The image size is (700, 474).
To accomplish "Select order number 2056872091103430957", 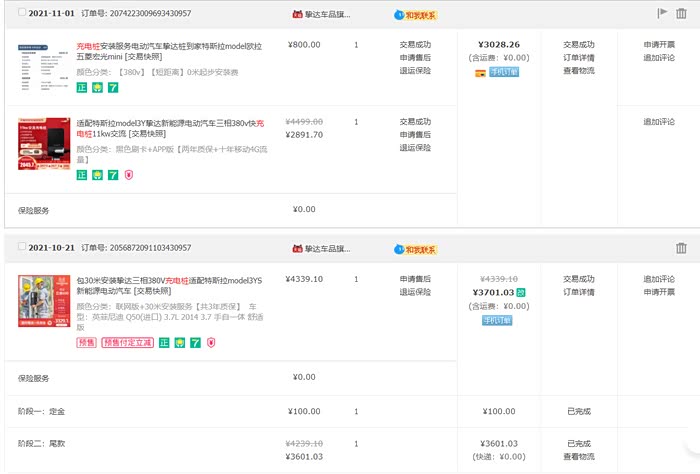I will tap(150, 248).
